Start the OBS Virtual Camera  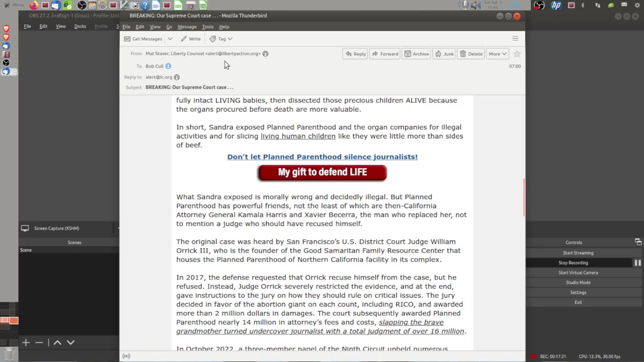coord(578,273)
